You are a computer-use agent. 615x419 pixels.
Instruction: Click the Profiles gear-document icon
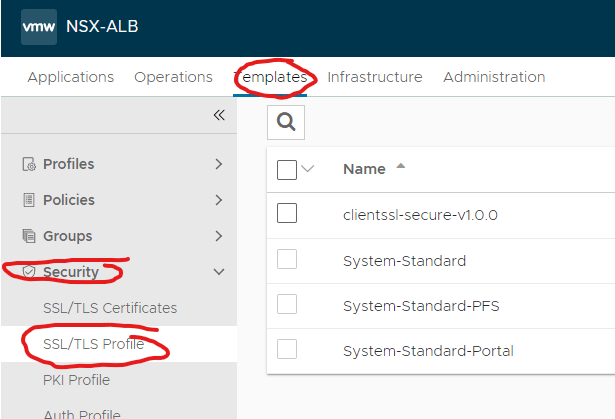29,164
